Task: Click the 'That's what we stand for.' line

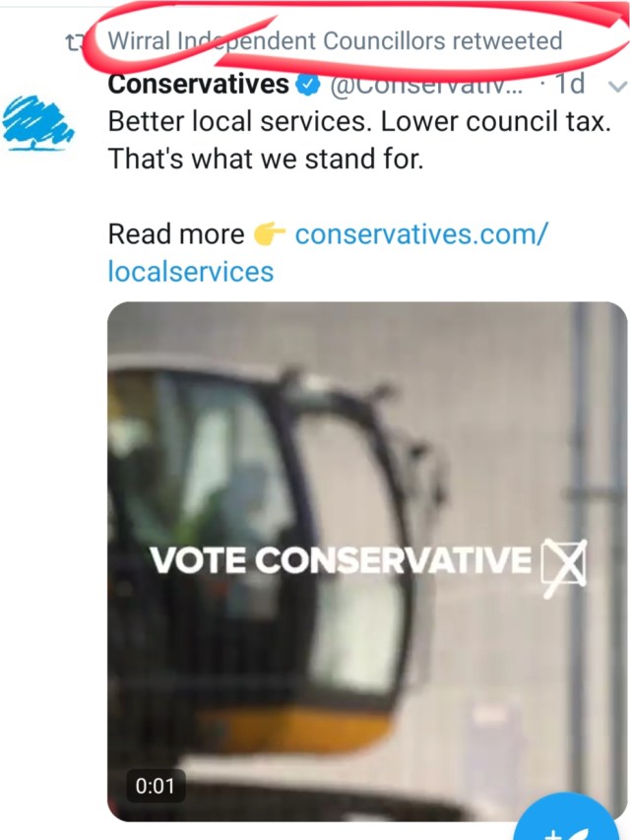Action: click(266, 159)
